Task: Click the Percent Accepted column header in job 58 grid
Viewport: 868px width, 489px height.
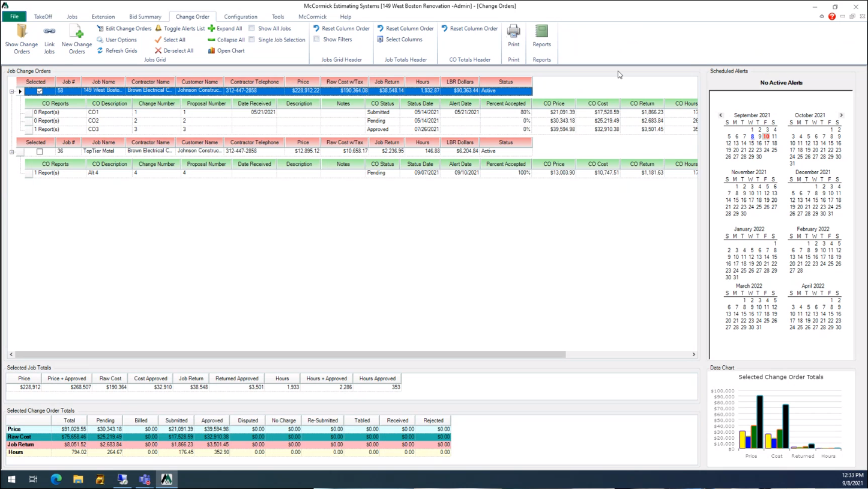Action: pyautogui.click(x=506, y=103)
